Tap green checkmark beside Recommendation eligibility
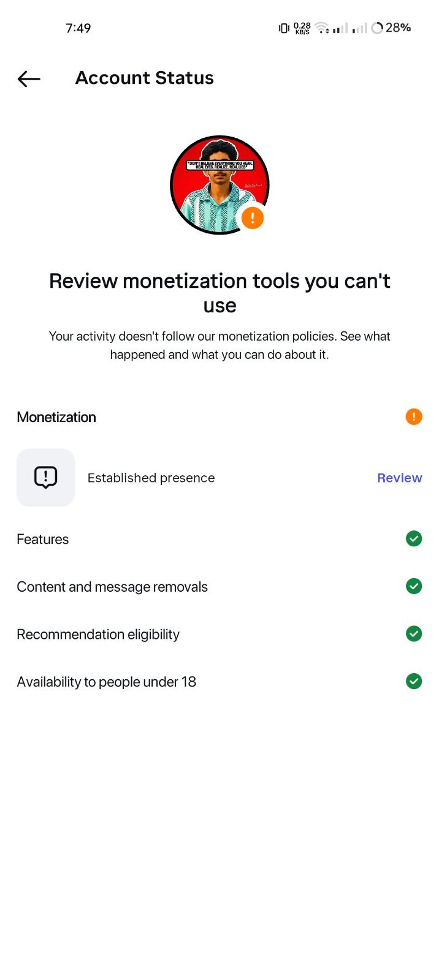 pos(414,633)
